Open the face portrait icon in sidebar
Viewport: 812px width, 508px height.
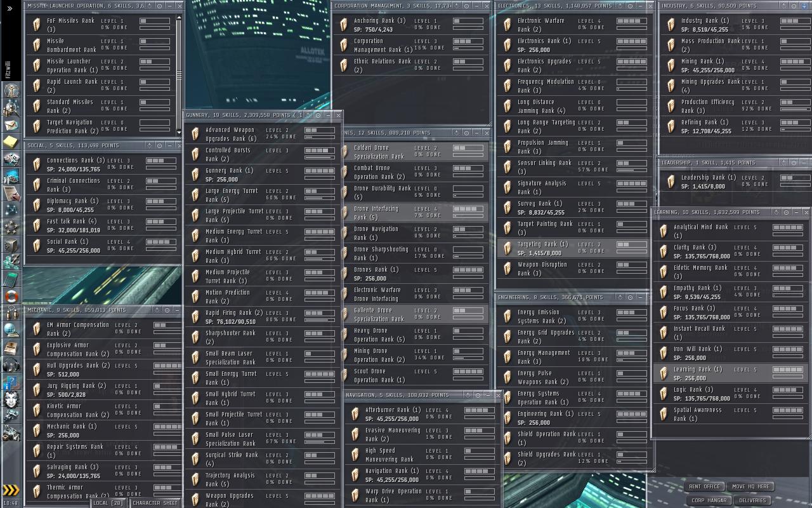pyautogui.click(x=11, y=399)
